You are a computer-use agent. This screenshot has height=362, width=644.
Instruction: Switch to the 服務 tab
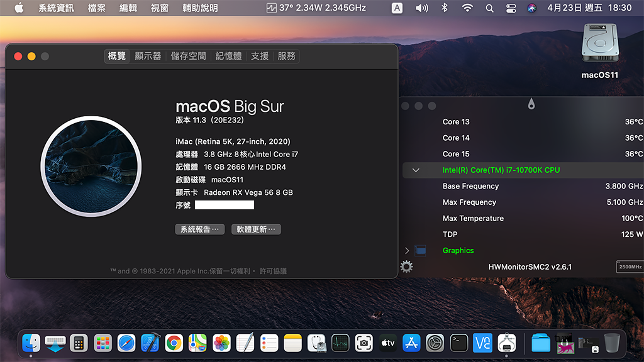point(286,56)
